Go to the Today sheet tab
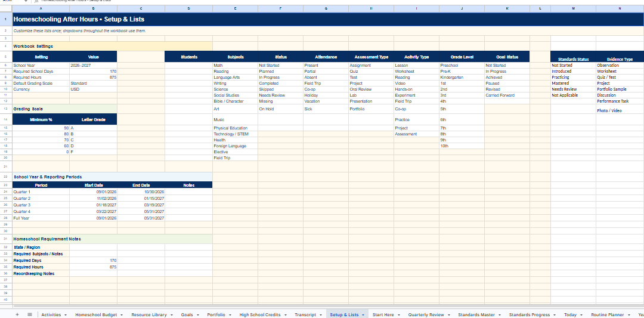 (570, 314)
